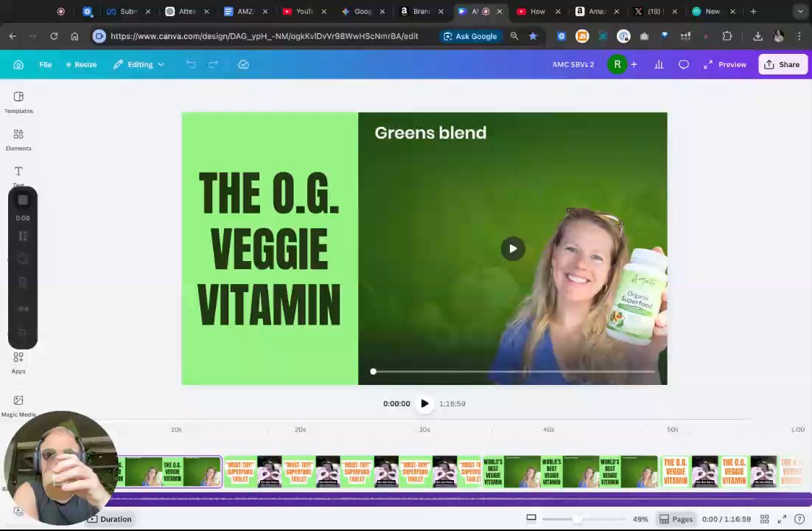Select THE O.G. VEGGIE VITAMIN headline text
This screenshot has height=531, width=812.
click(269, 249)
